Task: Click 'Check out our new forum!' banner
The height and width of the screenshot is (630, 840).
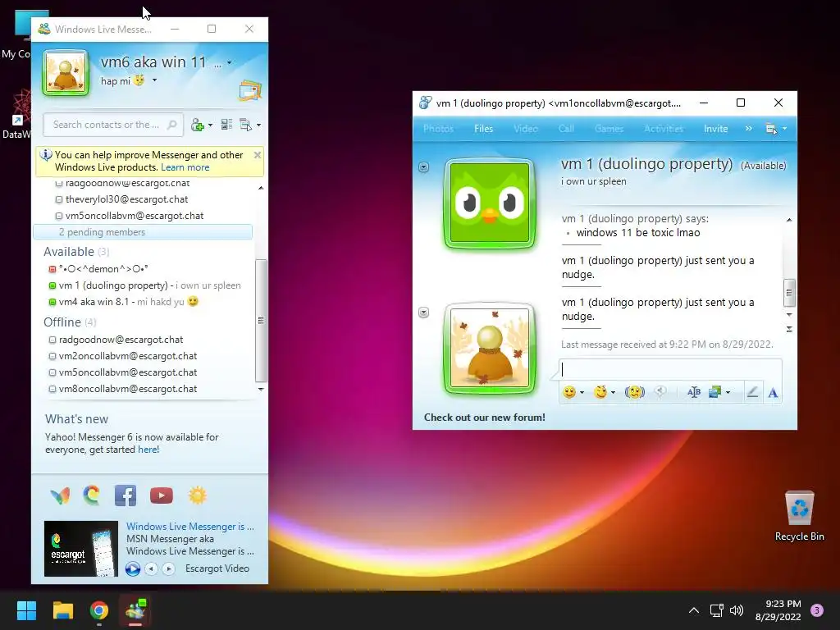Action: click(484, 418)
